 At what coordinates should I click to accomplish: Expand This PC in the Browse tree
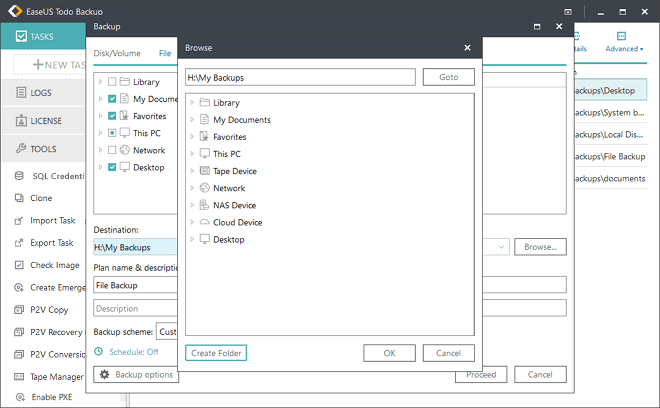pos(192,154)
